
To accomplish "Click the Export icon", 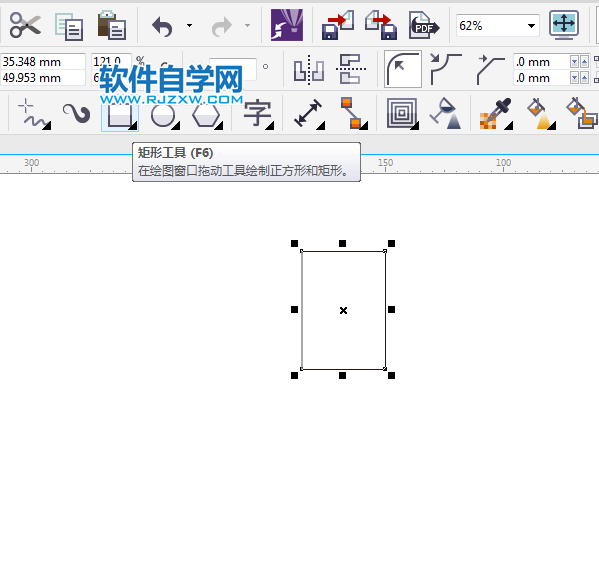I will (x=380, y=25).
